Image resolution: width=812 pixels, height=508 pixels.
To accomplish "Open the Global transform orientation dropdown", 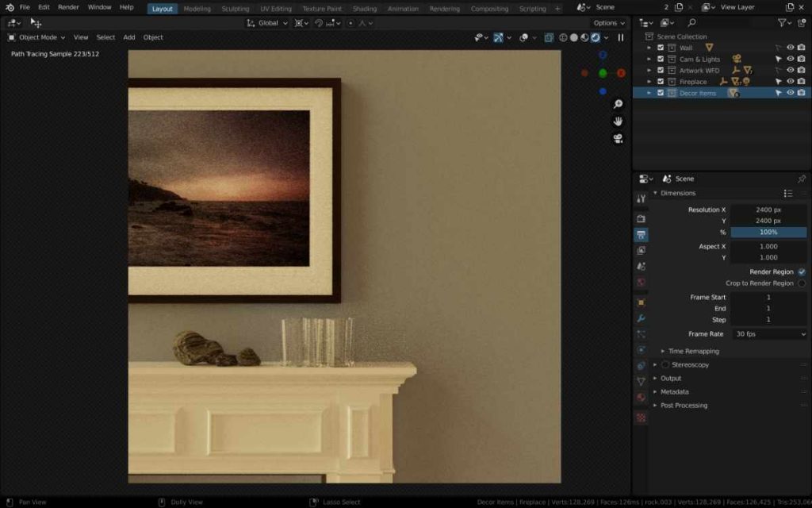I will (x=267, y=23).
